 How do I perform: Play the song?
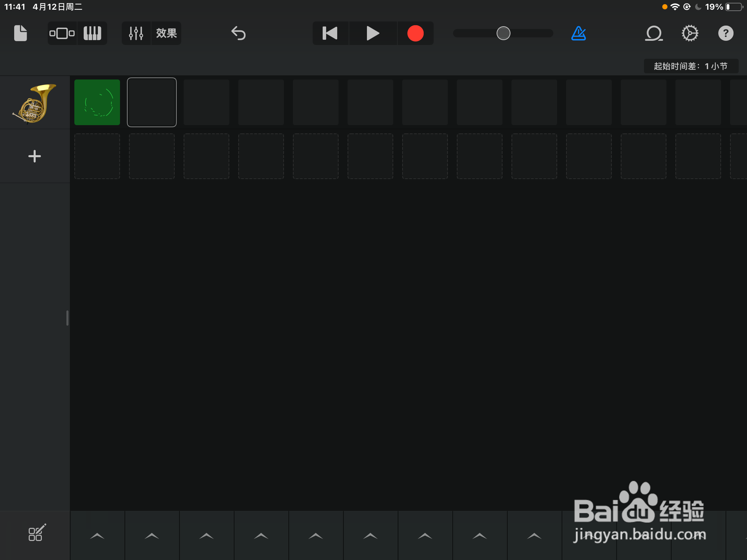click(x=372, y=33)
